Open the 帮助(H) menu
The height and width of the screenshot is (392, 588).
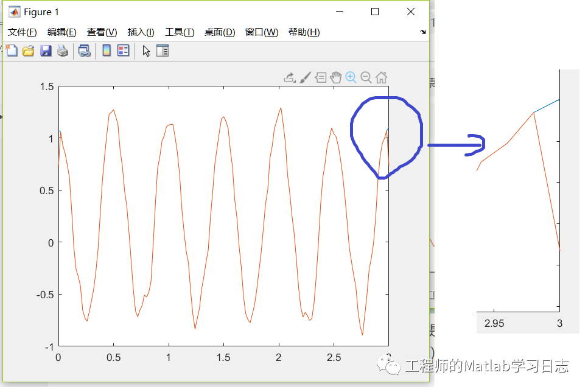[304, 32]
